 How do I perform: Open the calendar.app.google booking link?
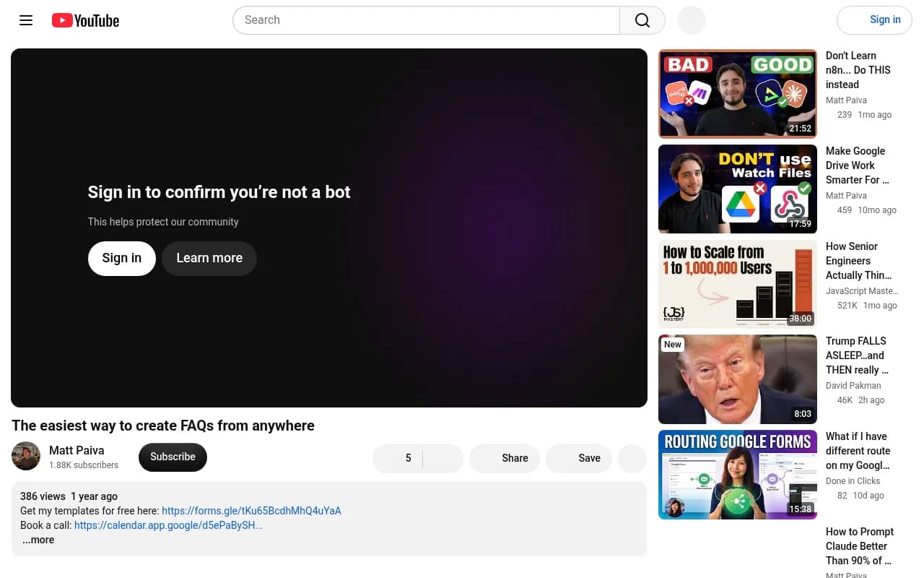[168, 525]
